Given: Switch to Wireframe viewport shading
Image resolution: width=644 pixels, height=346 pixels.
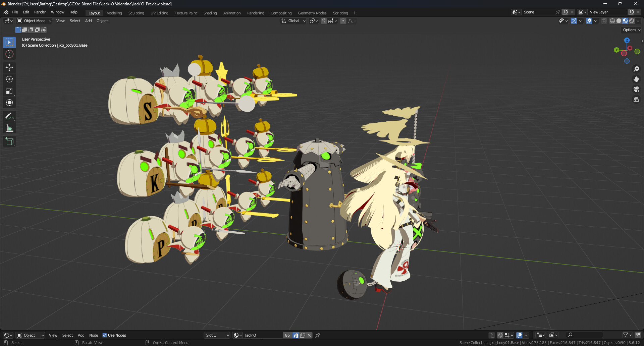Looking at the screenshot, I should coord(612,20).
